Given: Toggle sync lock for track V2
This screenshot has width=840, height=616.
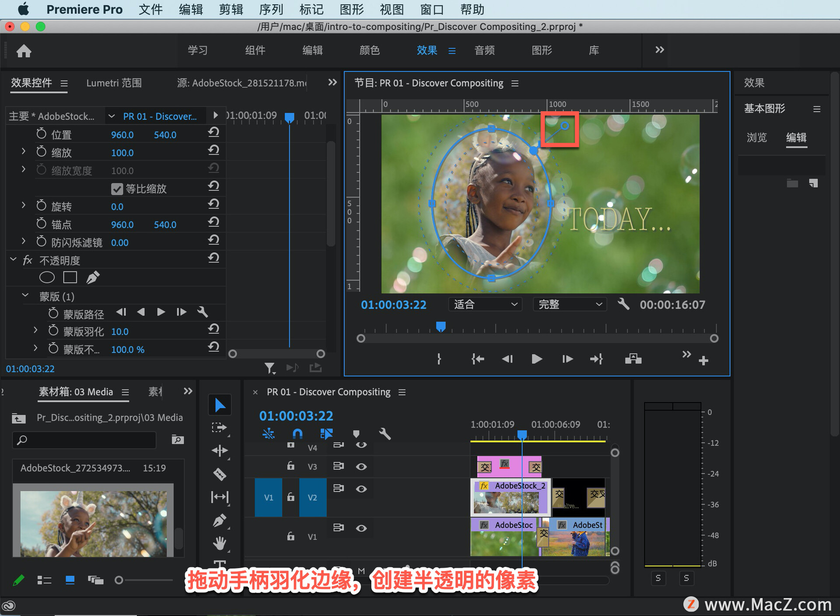Looking at the screenshot, I should tap(339, 488).
